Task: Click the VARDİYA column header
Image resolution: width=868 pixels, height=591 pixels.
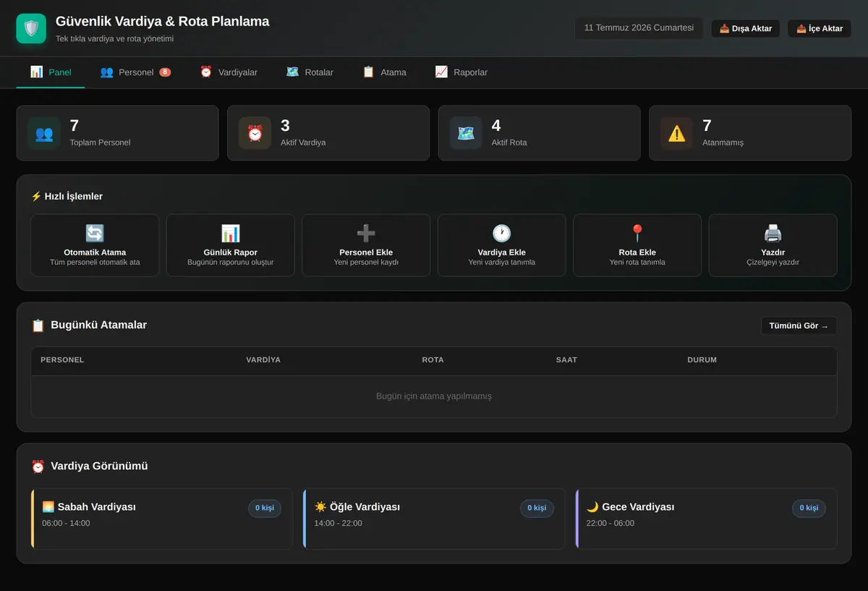Action: coord(263,360)
